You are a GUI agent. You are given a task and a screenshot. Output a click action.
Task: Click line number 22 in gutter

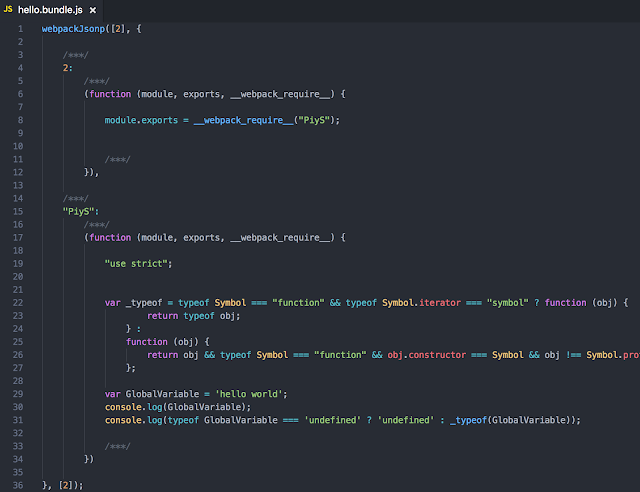tap(18, 303)
